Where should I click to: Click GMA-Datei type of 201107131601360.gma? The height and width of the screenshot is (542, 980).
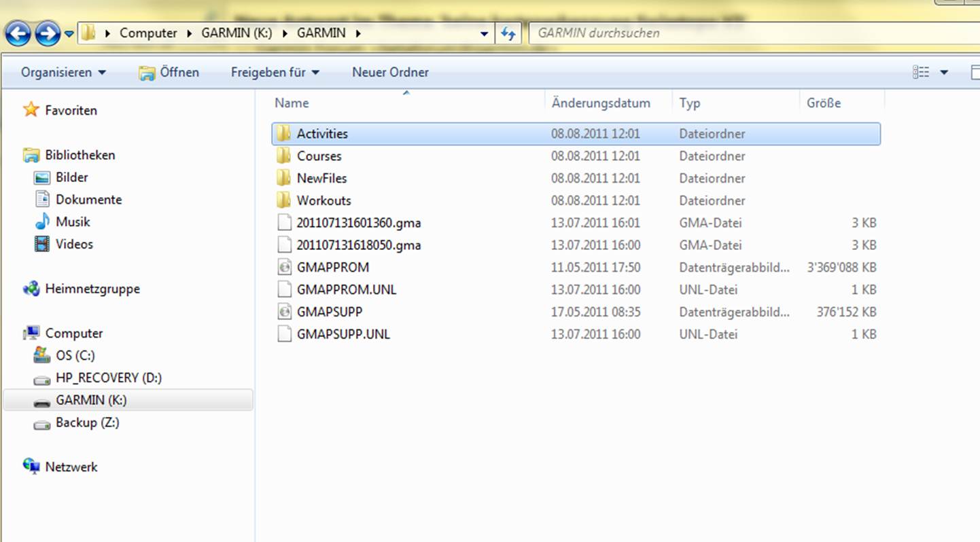(x=710, y=223)
